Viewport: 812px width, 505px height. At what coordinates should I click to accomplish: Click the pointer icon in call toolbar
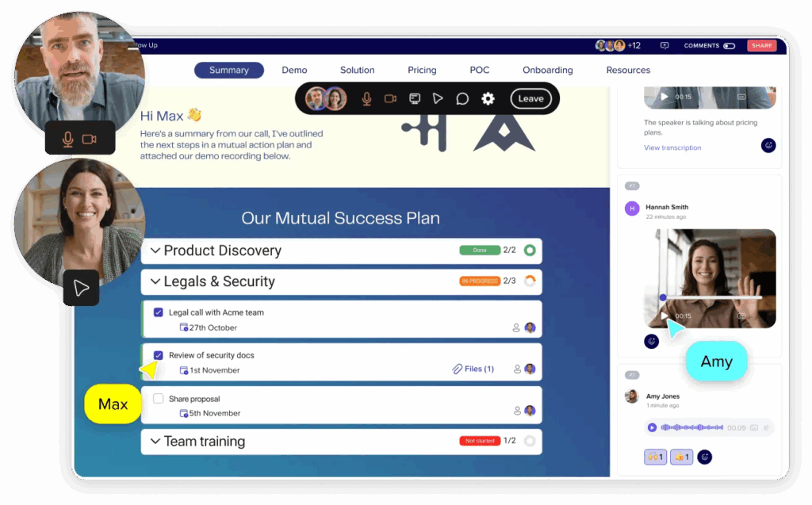438,98
